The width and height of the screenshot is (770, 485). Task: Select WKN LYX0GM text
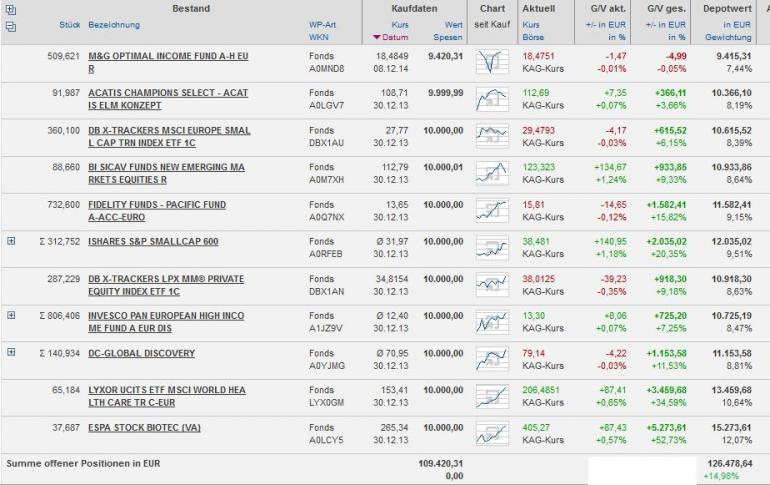[x=326, y=403]
